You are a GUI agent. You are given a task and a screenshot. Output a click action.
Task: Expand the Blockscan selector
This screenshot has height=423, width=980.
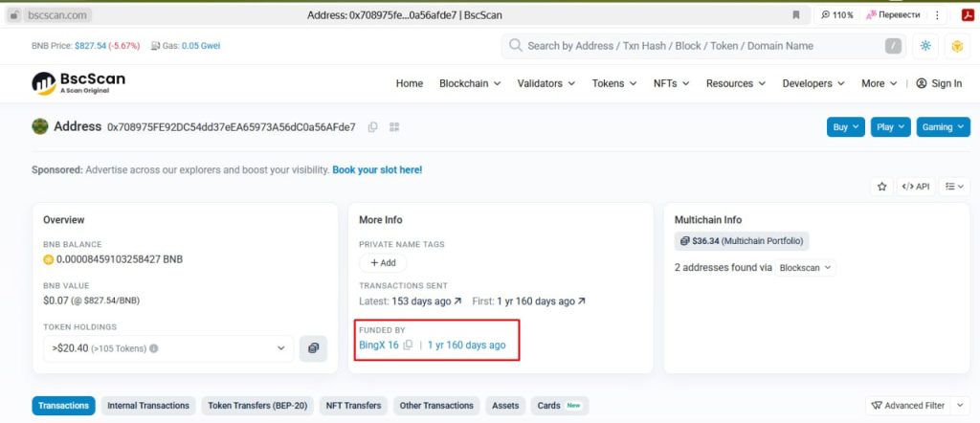[x=804, y=268]
